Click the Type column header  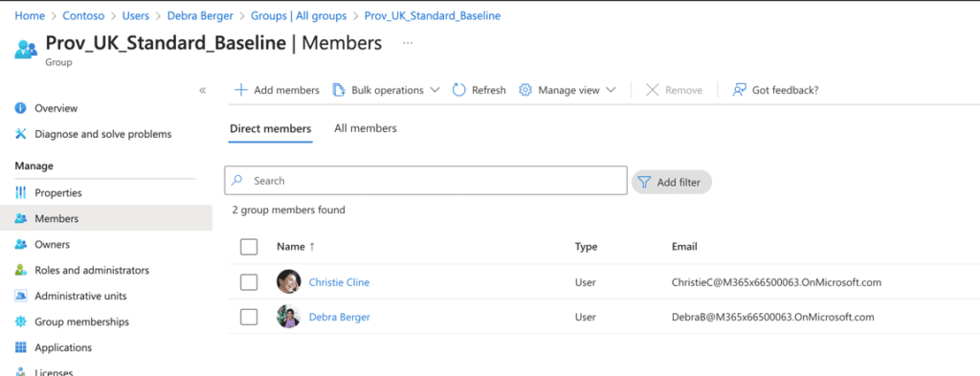pyautogui.click(x=587, y=247)
